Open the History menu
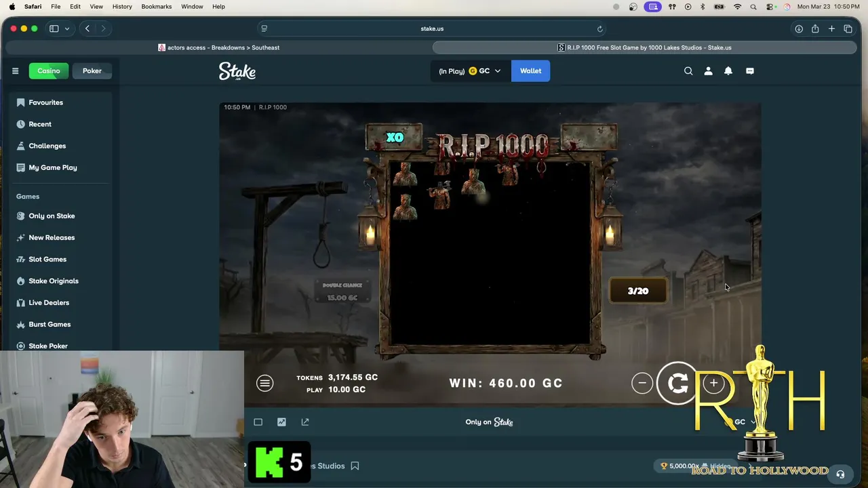868x488 pixels. click(x=122, y=6)
